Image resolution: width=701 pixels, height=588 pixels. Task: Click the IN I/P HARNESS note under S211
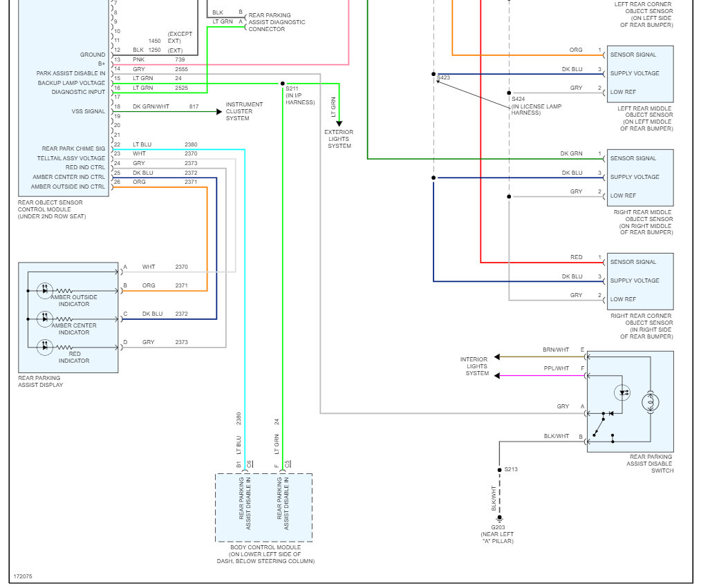click(301, 99)
